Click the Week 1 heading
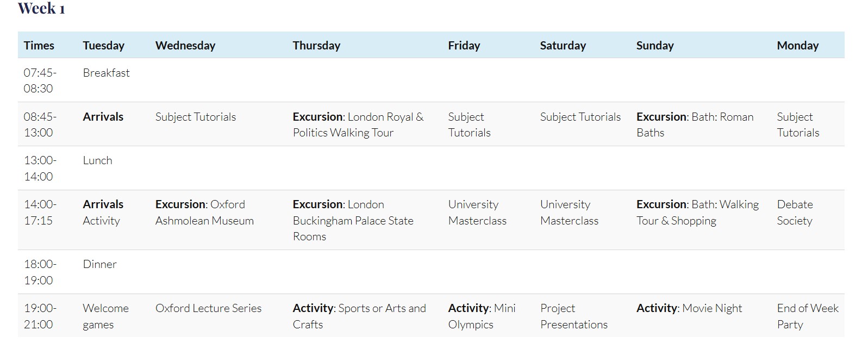Viewport: 868px width, 349px height. coord(41,9)
